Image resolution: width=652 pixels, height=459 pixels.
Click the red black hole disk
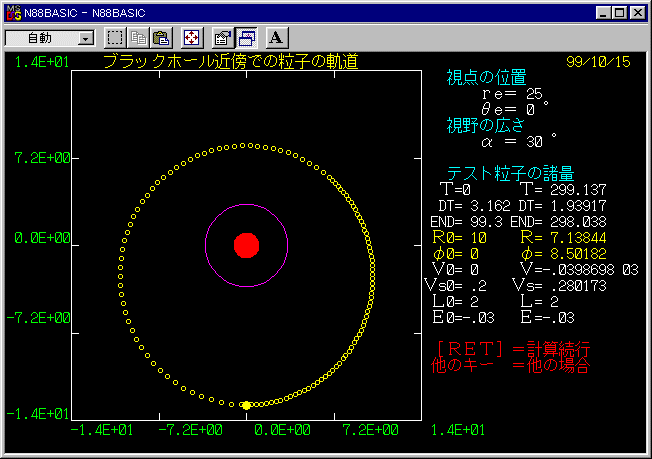tap(246, 245)
